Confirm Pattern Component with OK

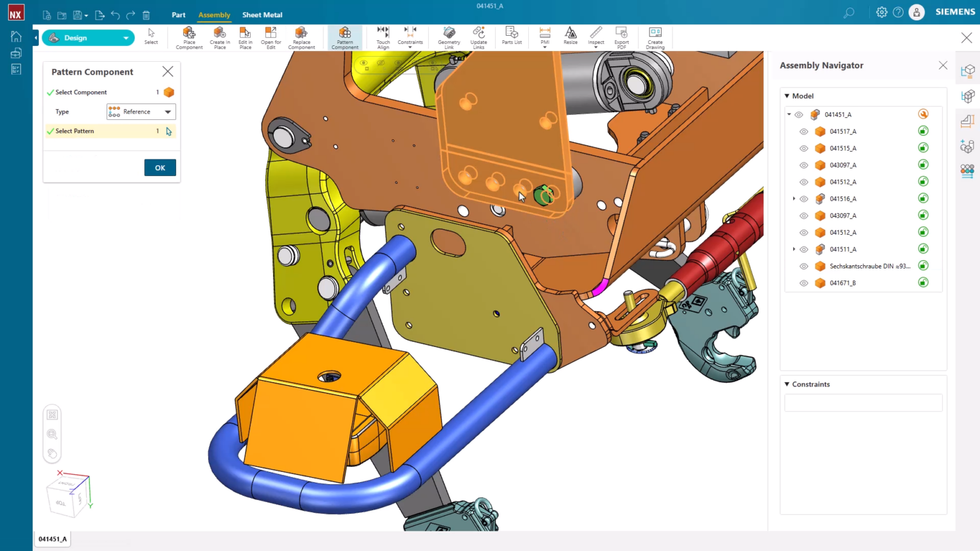[x=160, y=167]
